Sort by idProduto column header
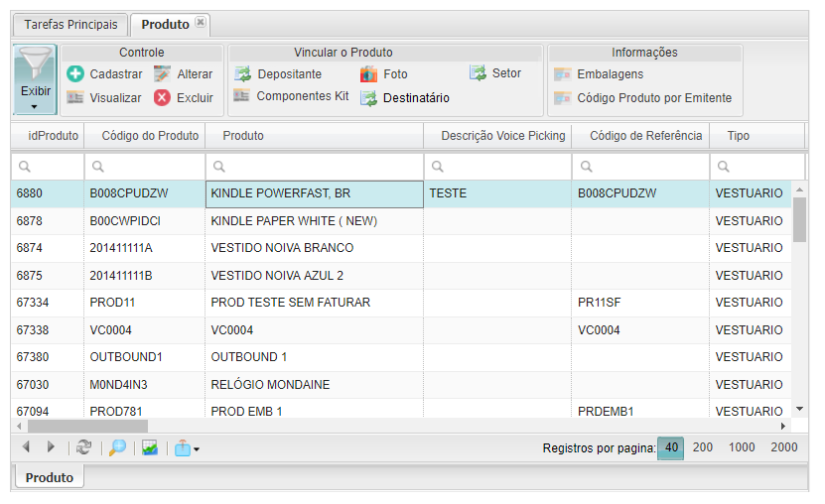 48,136
